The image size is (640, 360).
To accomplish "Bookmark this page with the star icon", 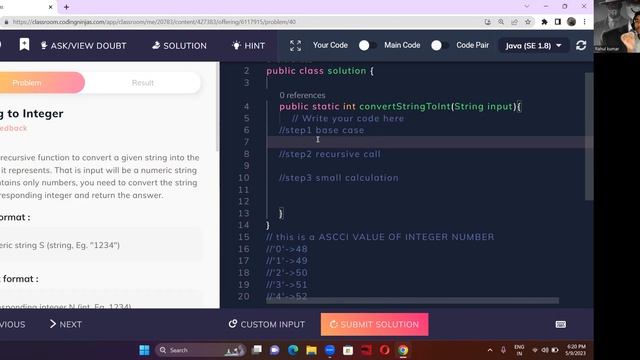I will (528, 22).
